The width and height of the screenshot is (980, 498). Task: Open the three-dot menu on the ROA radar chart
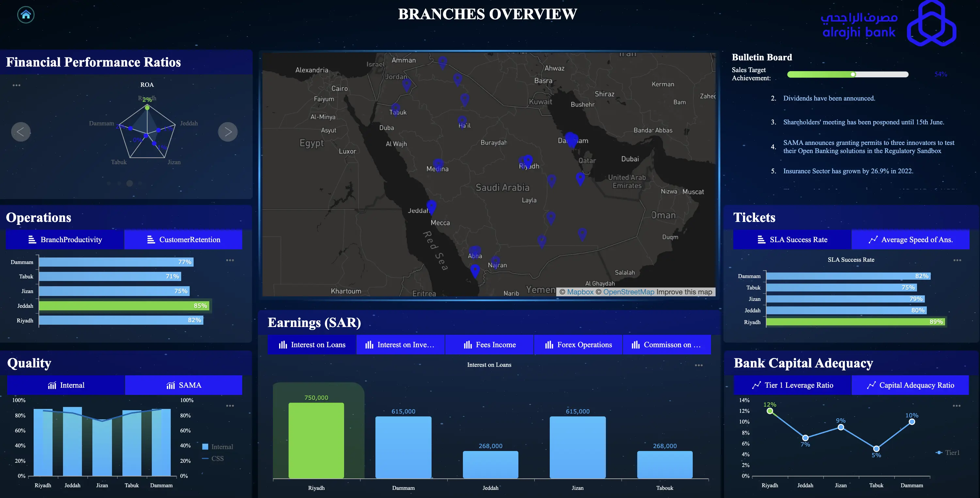point(16,85)
